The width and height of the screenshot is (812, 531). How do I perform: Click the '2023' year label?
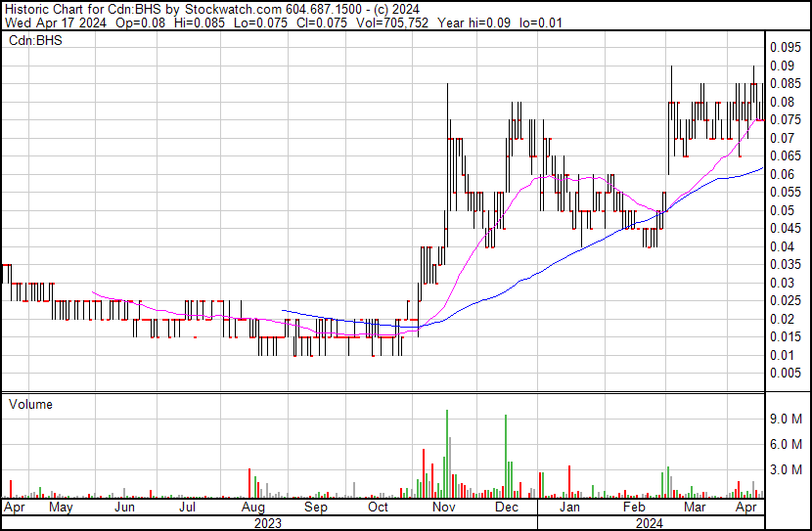[268, 523]
